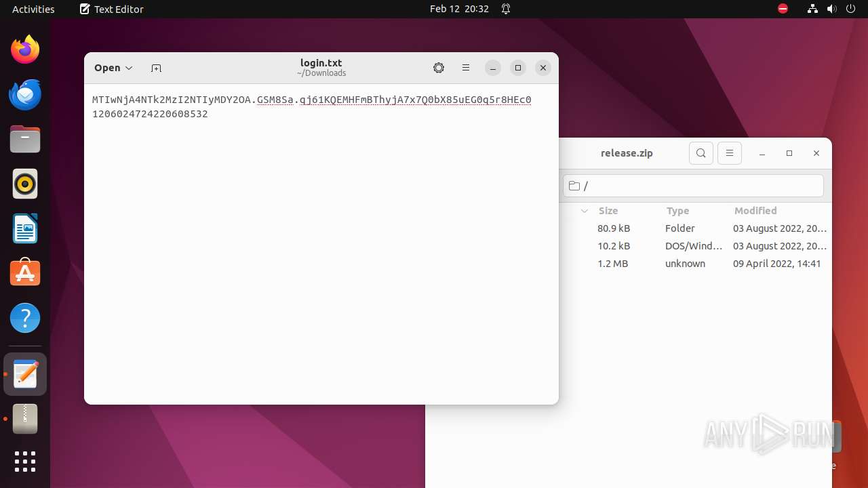This screenshot has height=488, width=868.
Task: Minimize the Text Editor window
Action: click(x=493, y=68)
